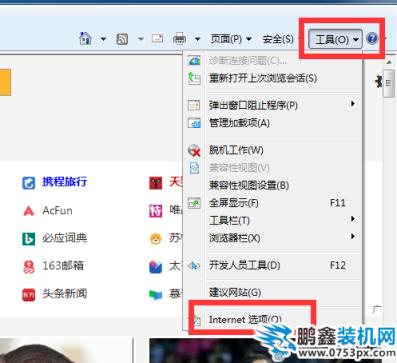The width and height of the screenshot is (397, 363).
Task: Click the blue-orange icon beside 太
Action: point(155,267)
